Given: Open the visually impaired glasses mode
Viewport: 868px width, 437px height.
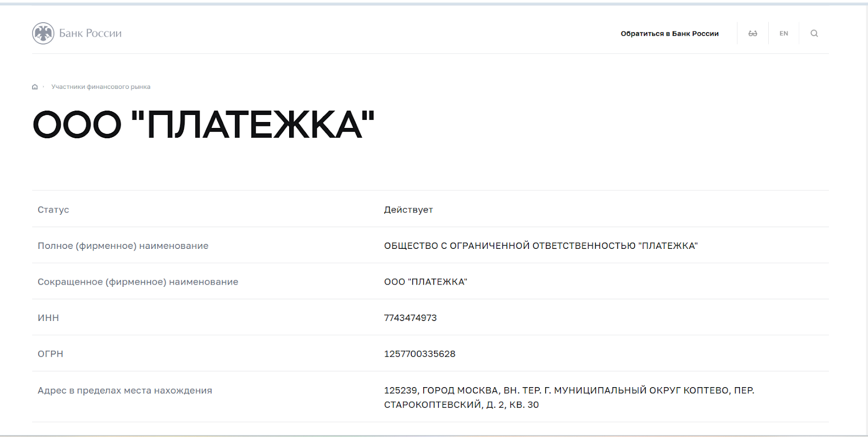Looking at the screenshot, I should coord(752,34).
